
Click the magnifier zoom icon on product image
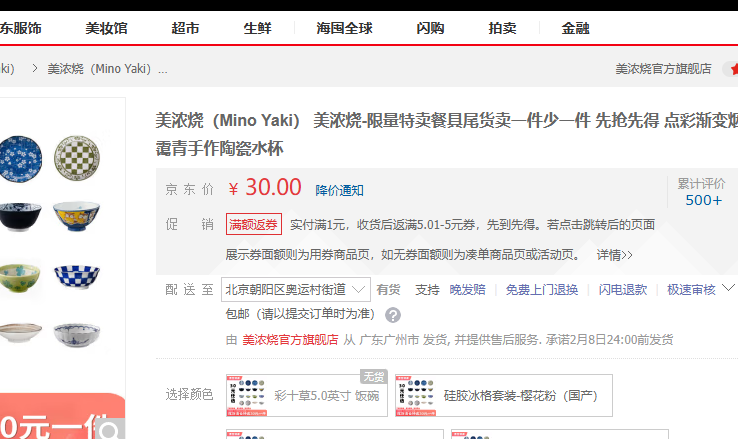point(109,429)
